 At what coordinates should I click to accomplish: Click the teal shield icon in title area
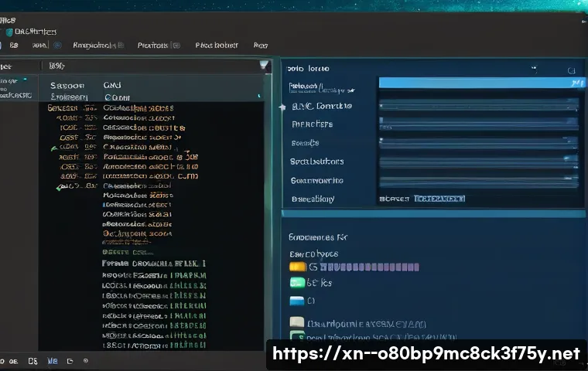[9, 32]
